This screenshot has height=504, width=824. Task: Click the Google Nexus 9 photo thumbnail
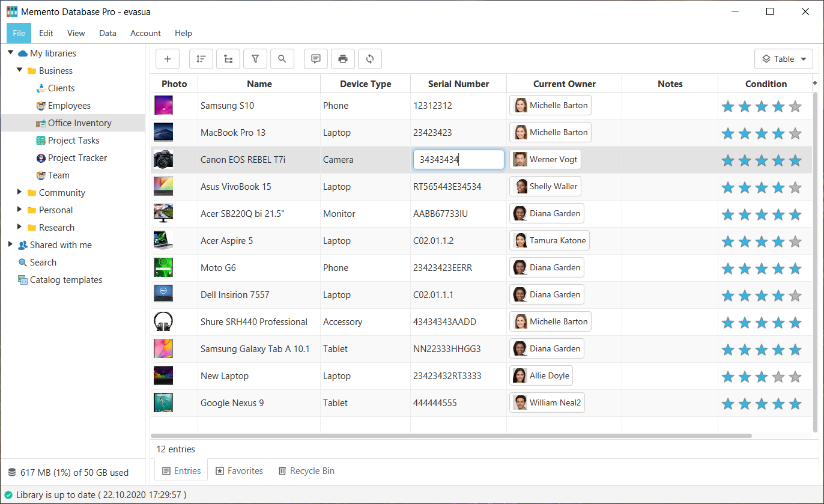point(163,402)
